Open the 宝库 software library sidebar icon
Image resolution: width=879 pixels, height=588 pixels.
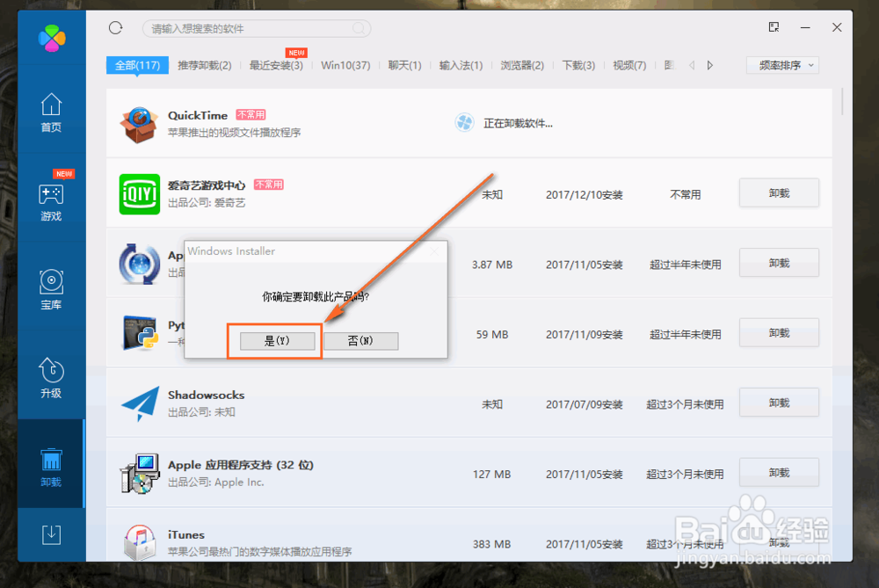click(x=51, y=283)
